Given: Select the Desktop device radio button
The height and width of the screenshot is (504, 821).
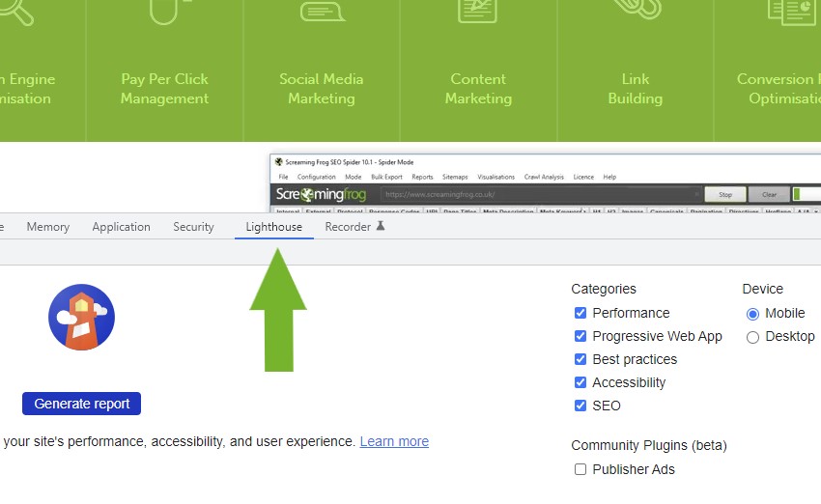Looking at the screenshot, I should click(753, 337).
